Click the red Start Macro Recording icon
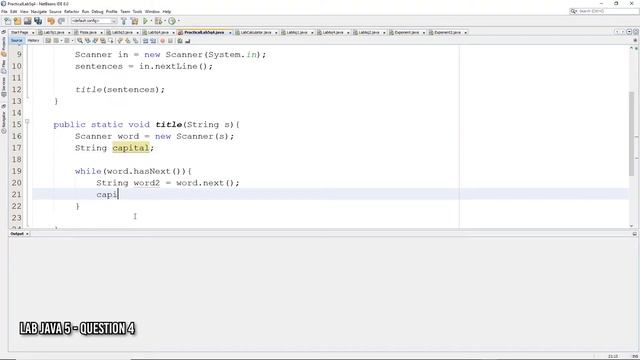The image size is (640, 360). click(x=162, y=41)
